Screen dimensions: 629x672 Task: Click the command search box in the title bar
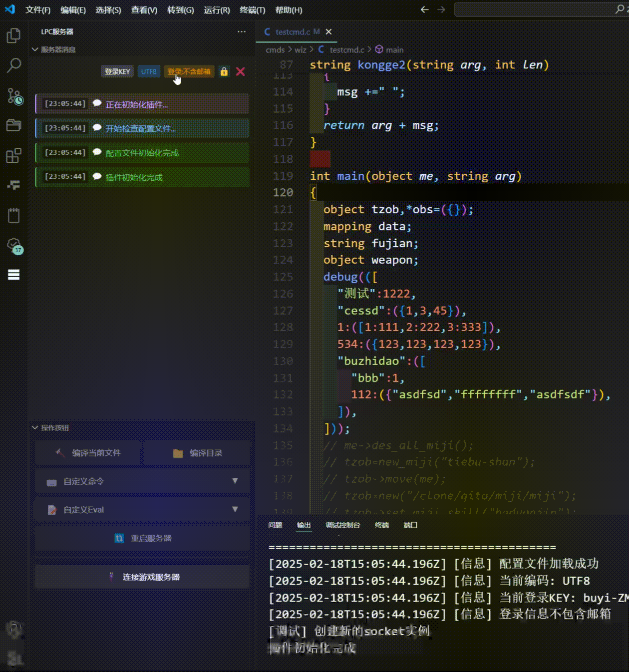click(x=541, y=9)
